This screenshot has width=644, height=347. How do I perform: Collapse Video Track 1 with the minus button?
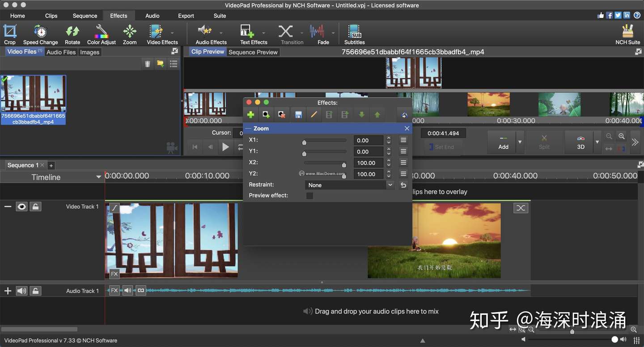[x=8, y=206]
